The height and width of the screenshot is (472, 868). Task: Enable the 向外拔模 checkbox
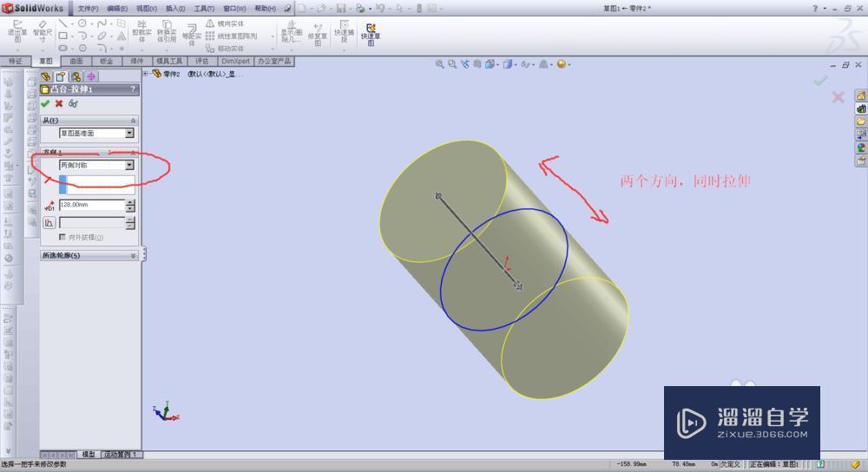point(62,237)
